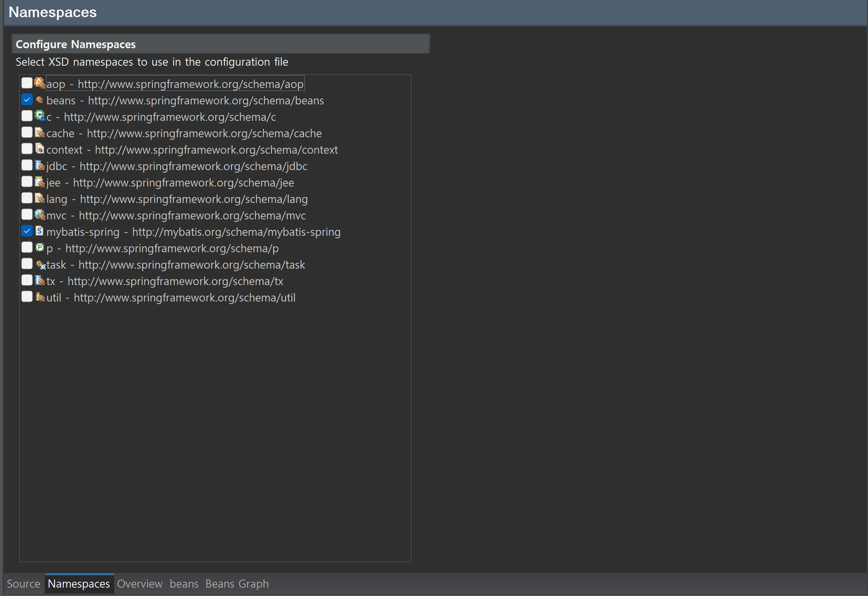Click the aop namespace icon

tap(39, 83)
